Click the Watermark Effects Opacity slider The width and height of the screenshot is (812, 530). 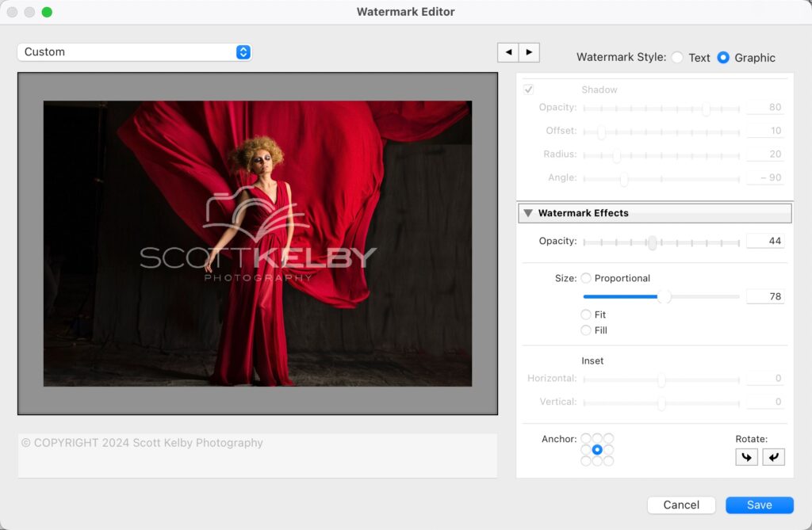tap(661, 242)
